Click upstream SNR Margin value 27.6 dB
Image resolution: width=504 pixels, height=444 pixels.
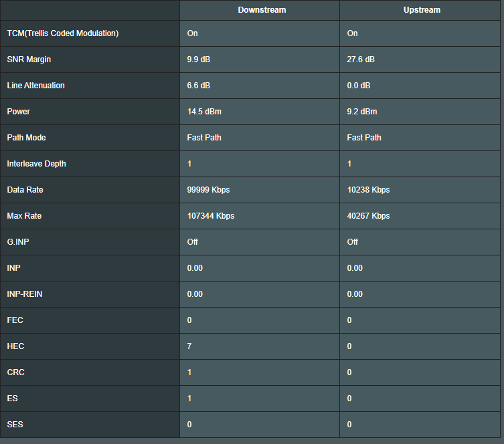pos(361,60)
